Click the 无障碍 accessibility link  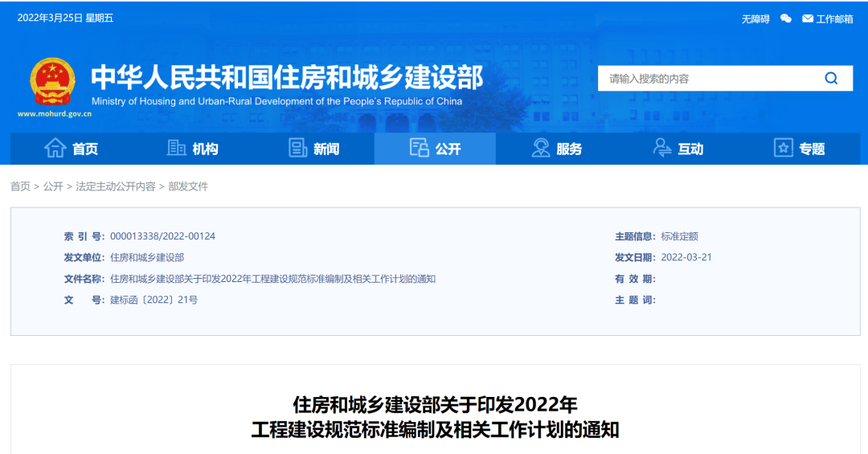coord(755,19)
